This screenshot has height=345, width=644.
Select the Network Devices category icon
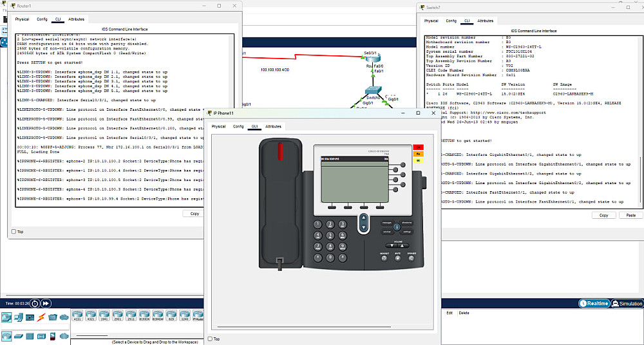pos(6,317)
